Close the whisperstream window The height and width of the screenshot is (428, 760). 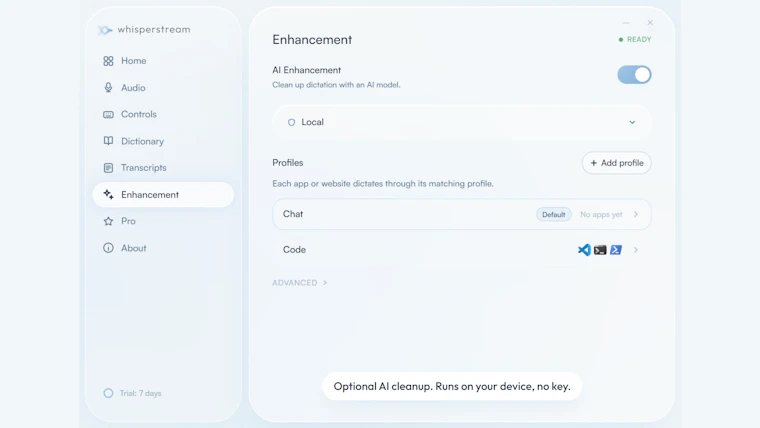[650, 23]
